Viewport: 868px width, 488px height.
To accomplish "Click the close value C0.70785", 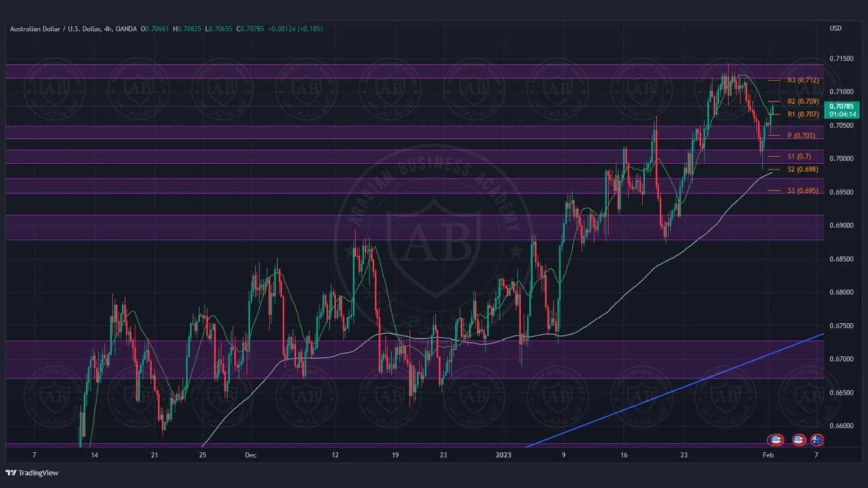I will coord(250,29).
